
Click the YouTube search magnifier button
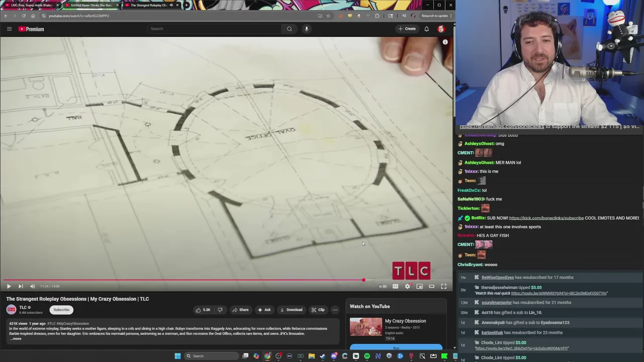289,29
